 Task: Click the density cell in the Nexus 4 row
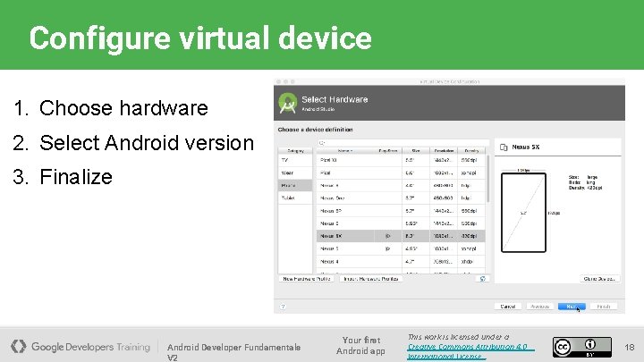tap(471, 261)
